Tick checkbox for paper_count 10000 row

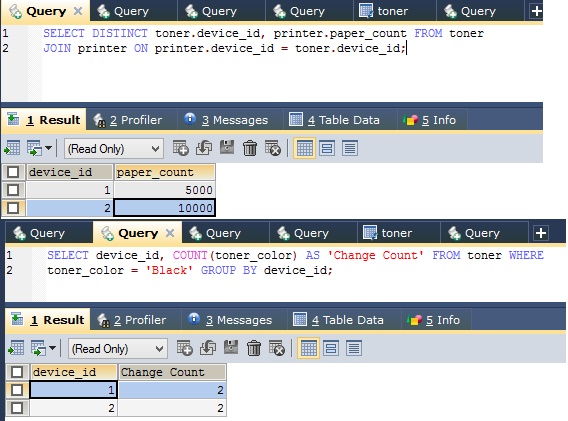coord(13,208)
